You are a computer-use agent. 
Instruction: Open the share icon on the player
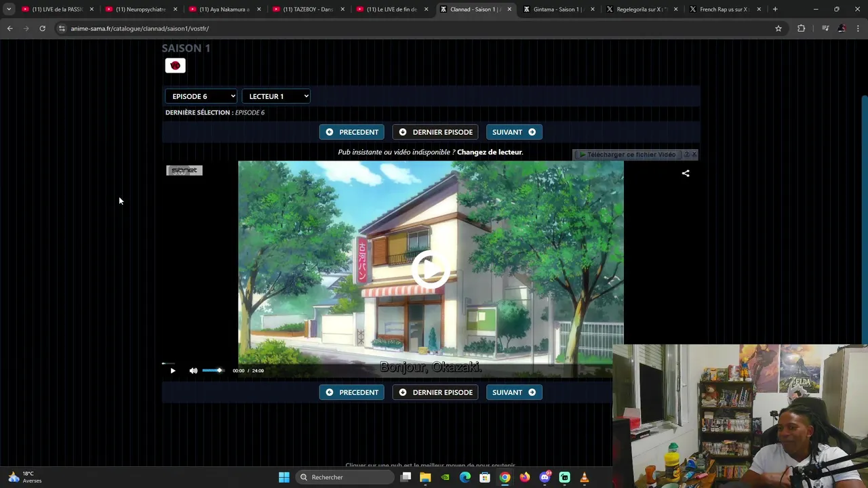coord(686,174)
